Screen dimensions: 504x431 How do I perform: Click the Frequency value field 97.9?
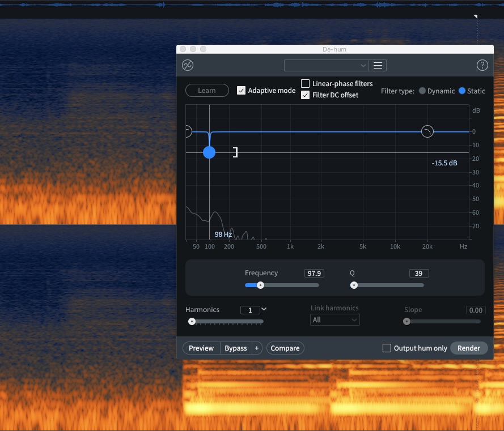tap(314, 274)
